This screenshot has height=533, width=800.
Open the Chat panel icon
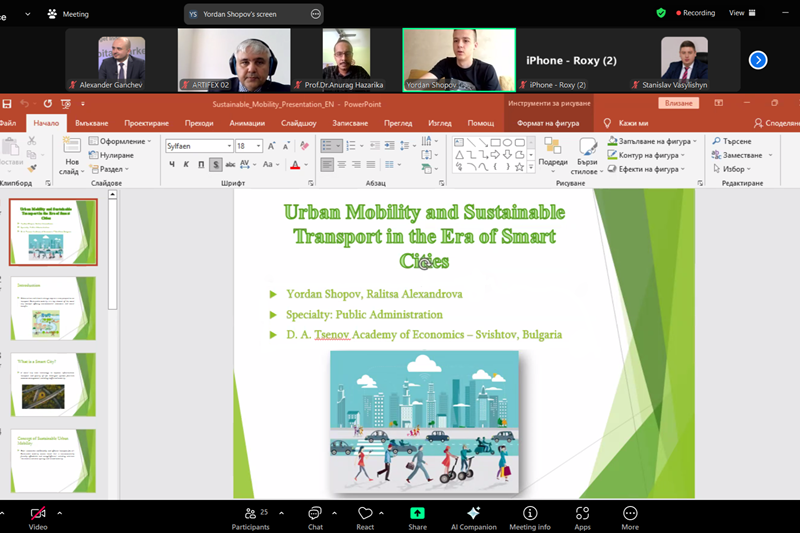tap(315, 513)
